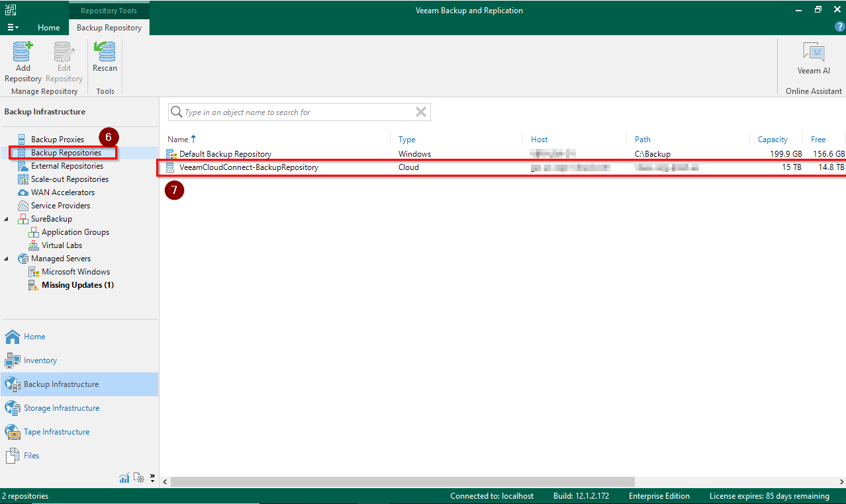Clear the search box with X
Image resolution: width=846 pixels, height=504 pixels.
420,112
